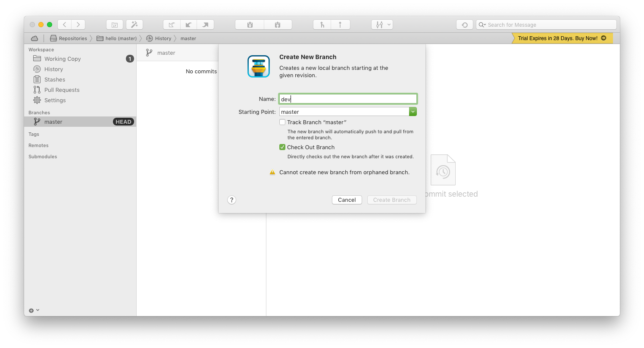Click the Fetch toolbar icon

pyautogui.click(x=172, y=25)
